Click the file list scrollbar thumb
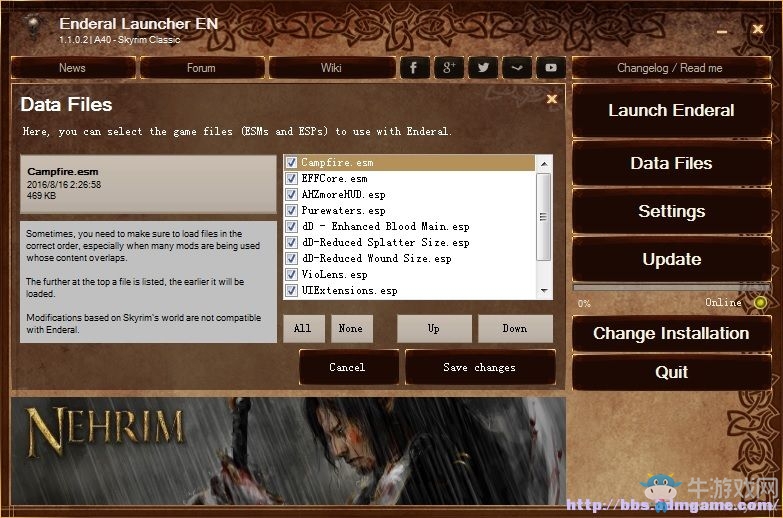This screenshot has height=518, width=783. pyautogui.click(x=544, y=217)
